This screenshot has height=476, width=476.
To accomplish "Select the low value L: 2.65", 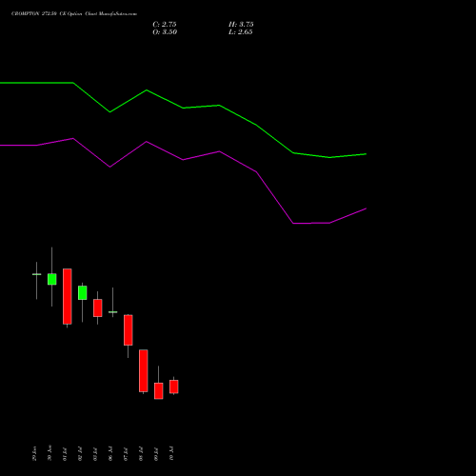I will (x=241, y=32).
